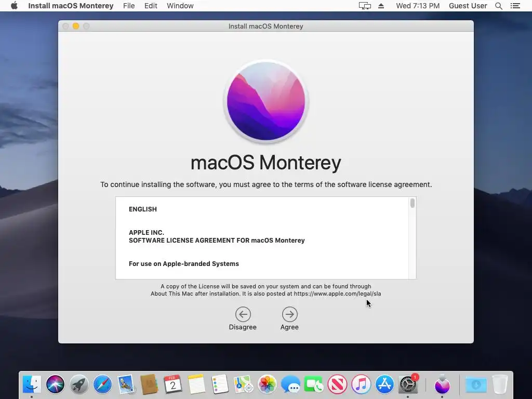Open the Downloads folder in Dock
The height and width of the screenshot is (399, 532).
[x=476, y=384]
